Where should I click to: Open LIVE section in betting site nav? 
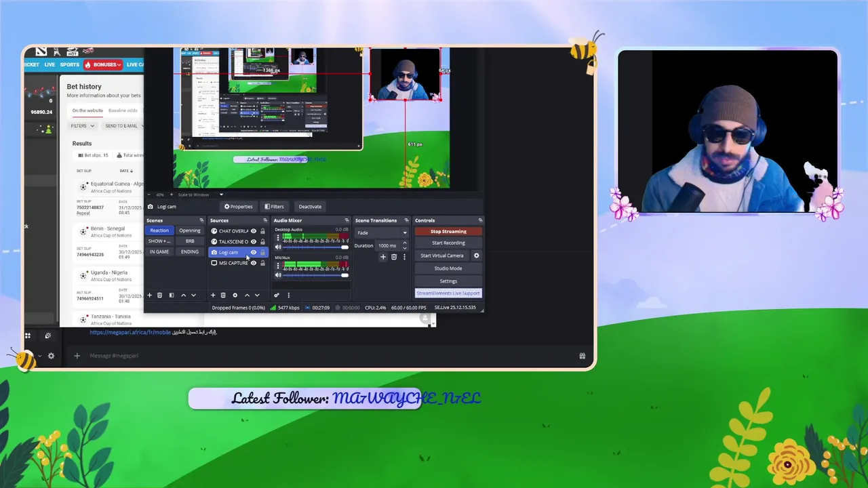click(50, 64)
